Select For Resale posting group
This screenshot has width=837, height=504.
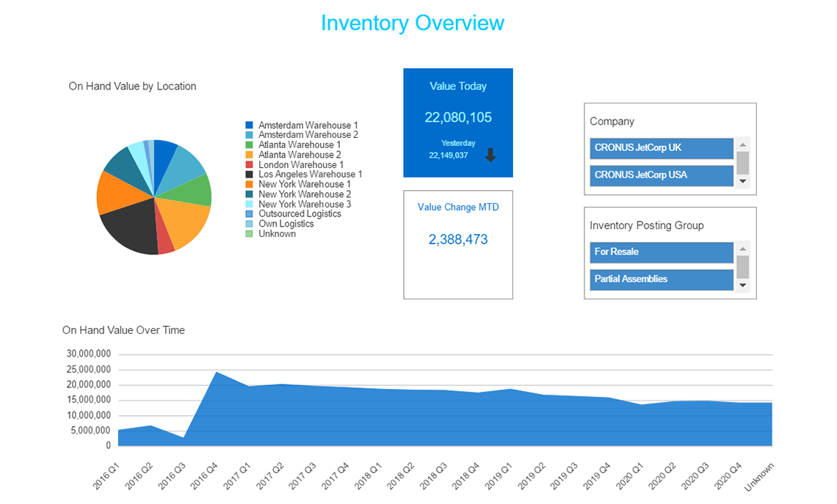point(662,252)
